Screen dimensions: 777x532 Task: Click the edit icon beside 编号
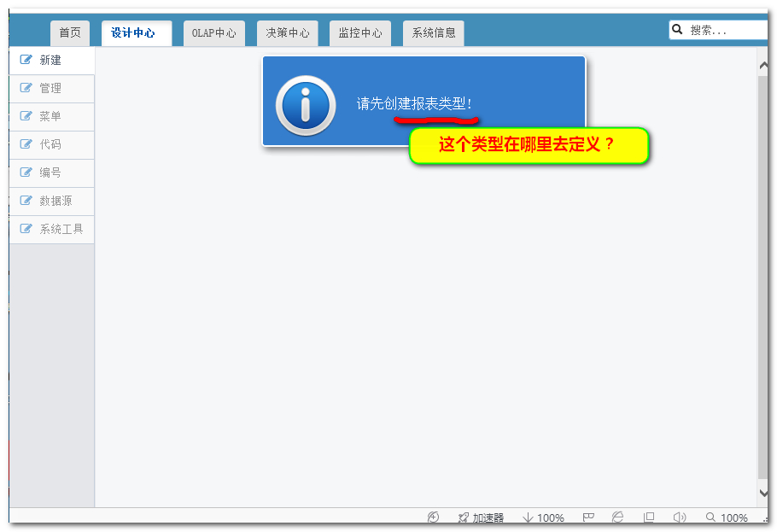(x=26, y=172)
